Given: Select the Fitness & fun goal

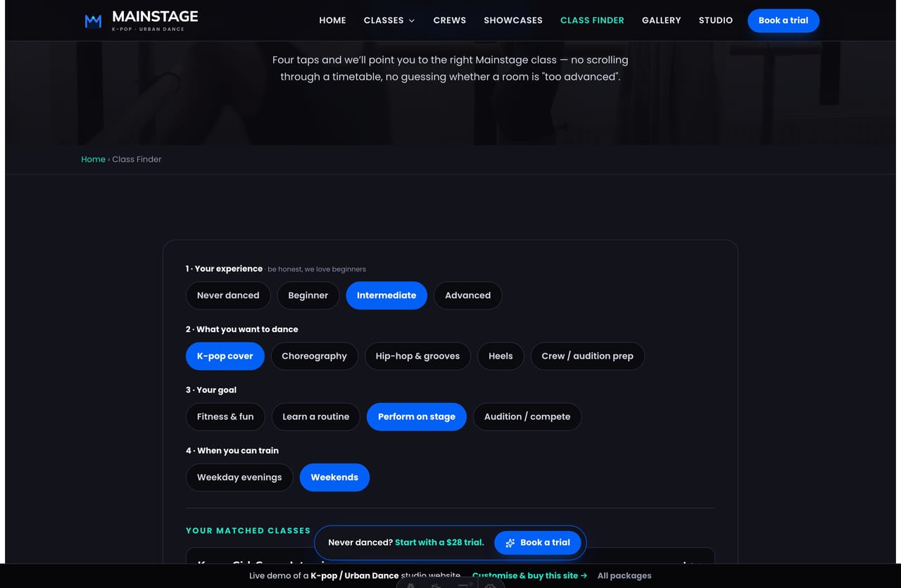Looking at the screenshot, I should pos(225,416).
